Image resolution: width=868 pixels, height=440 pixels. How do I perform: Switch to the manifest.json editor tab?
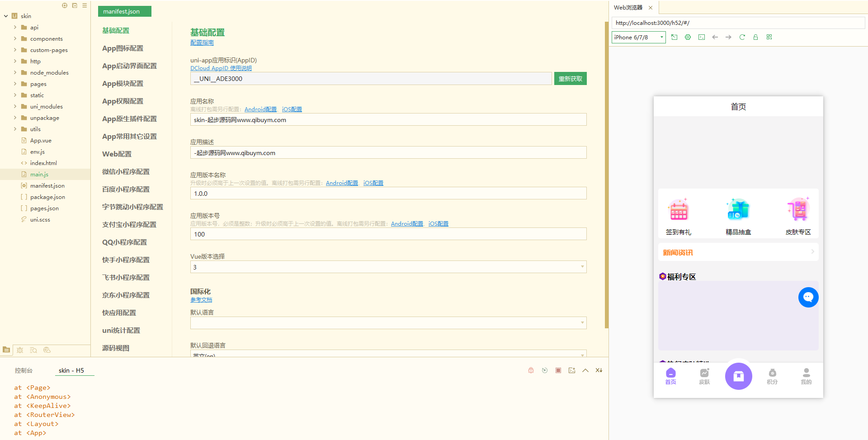coord(125,11)
